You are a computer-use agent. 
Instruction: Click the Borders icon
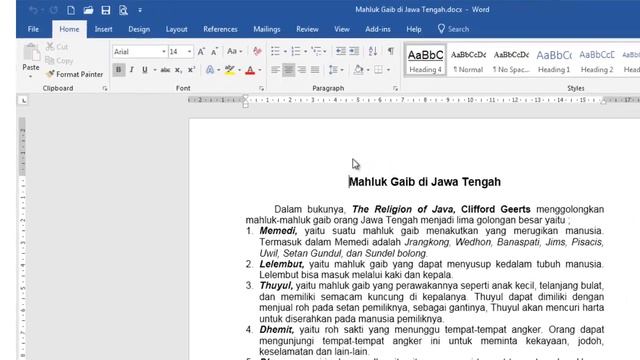click(x=379, y=70)
